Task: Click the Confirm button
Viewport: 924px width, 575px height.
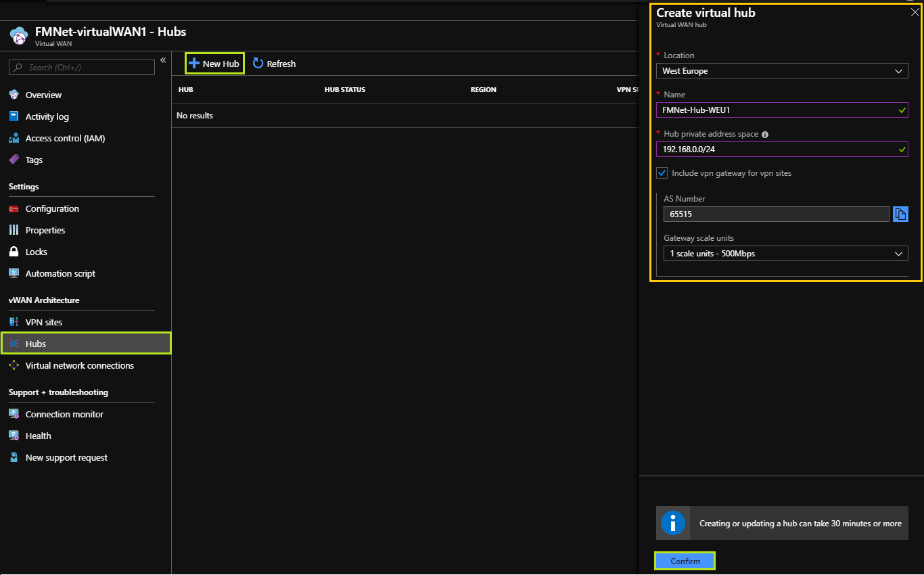Action: click(x=685, y=561)
